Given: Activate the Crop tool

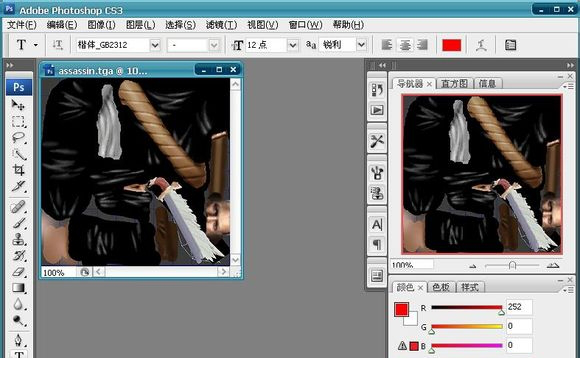Looking at the screenshot, I should pyautogui.click(x=18, y=170).
